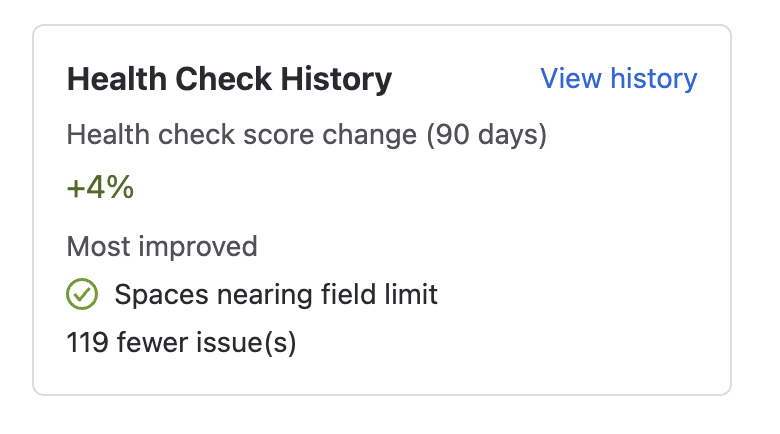The height and width of the screenshot is (434, 780).
Task: Click the number 119 in the issues line
Action: point(88,343)
